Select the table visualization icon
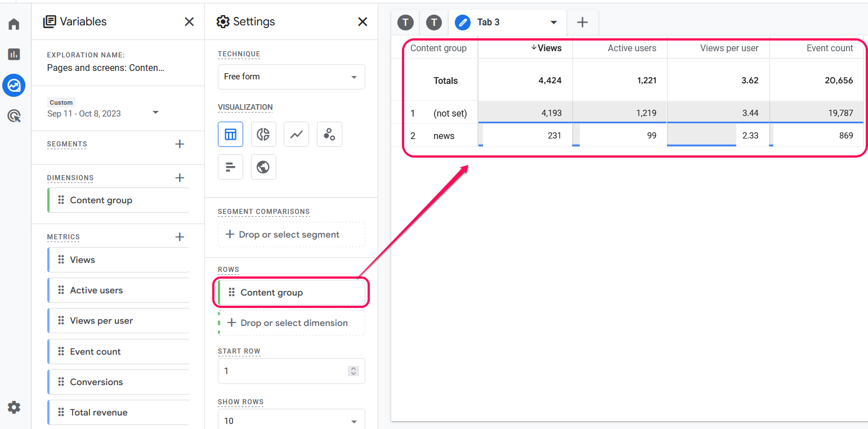This screenshot has width=868, height=429. coord(230,135)
